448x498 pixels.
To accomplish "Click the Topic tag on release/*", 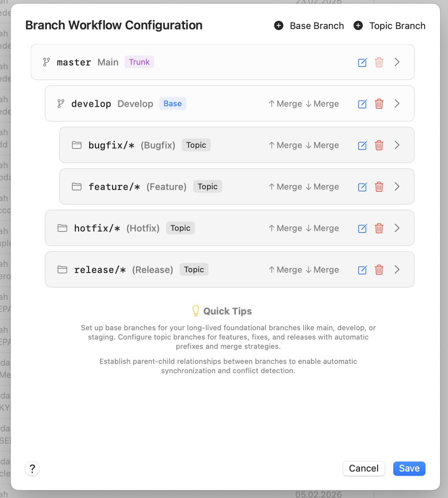I will (194, 269).
